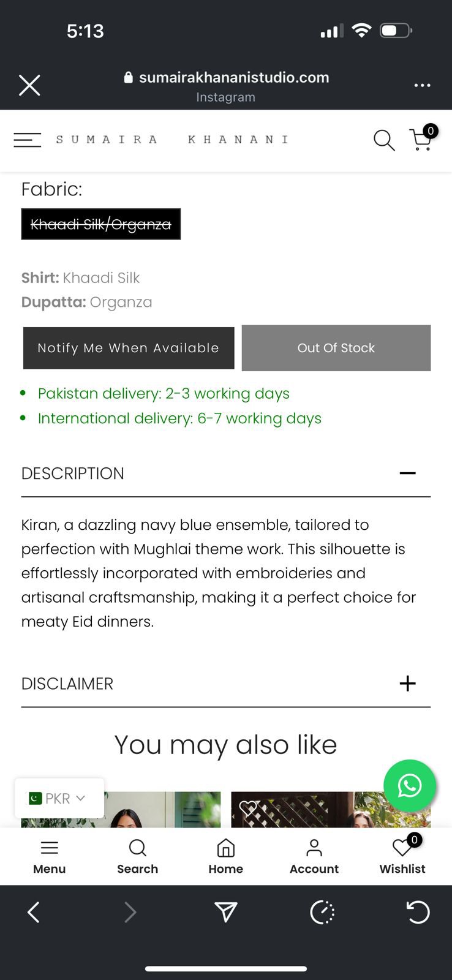This screenshot has height=980, width=452.
Task: Collapse the Description section
Action: click(x=407, y=473)
